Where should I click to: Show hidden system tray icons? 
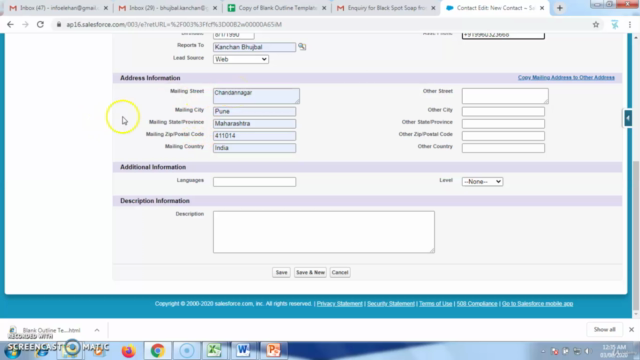pyautogui.click(x=543, y=351)
